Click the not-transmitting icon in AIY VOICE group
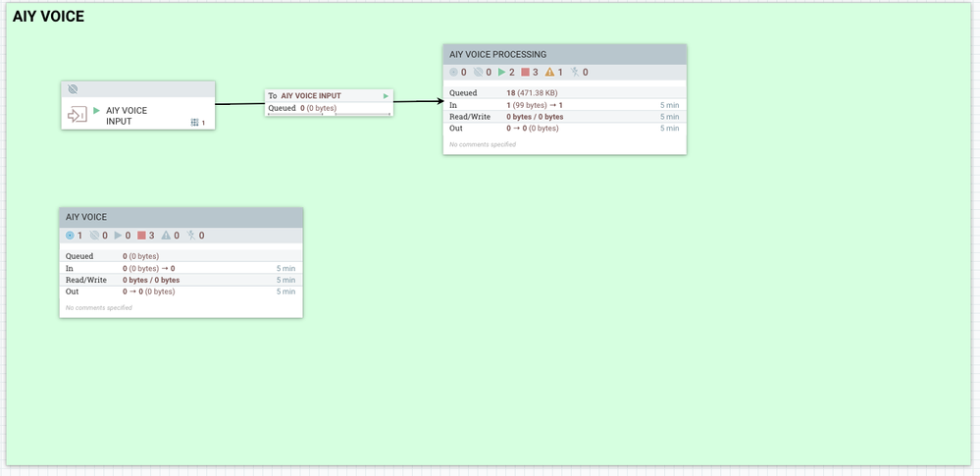The height and width of the screenshot is (476, 980). [x=94, y=236]
